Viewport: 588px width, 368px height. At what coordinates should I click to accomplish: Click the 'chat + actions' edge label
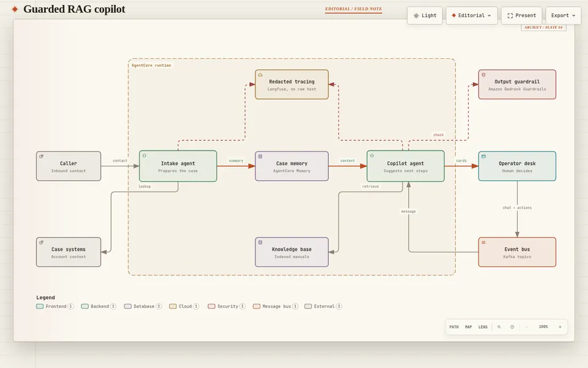point(517,208)
